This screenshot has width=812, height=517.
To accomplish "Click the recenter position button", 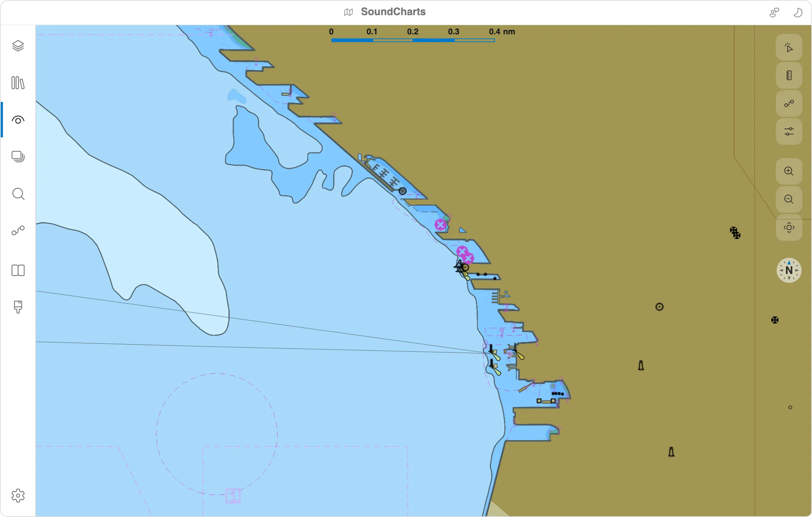I will [x=789, y=227].
